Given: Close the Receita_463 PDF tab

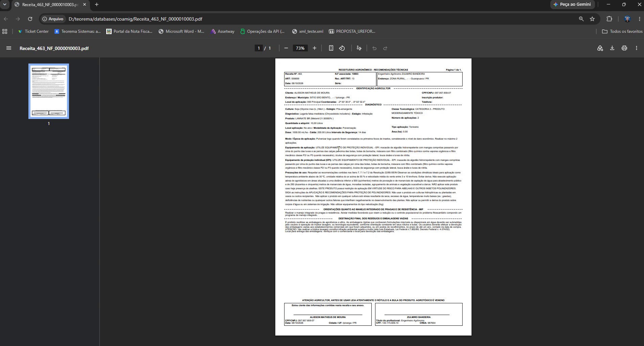Looking at the screenshot, I should 85,5.
